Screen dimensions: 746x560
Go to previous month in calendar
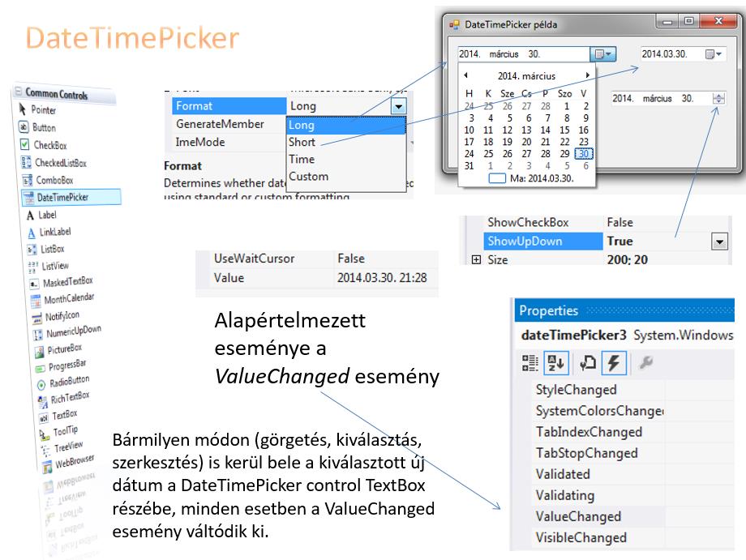tap(465, 75)
